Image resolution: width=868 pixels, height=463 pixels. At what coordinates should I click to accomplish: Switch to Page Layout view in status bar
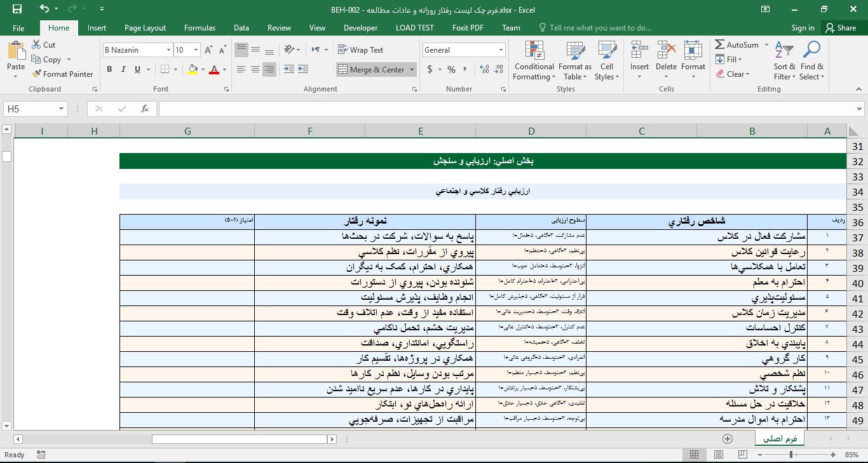point(719,455)
